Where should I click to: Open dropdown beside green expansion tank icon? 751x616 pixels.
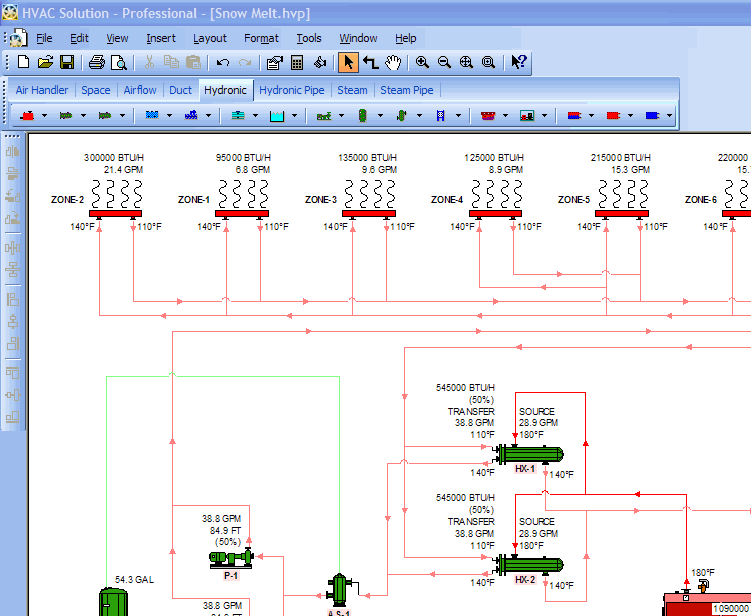click(x=380, y=115)
